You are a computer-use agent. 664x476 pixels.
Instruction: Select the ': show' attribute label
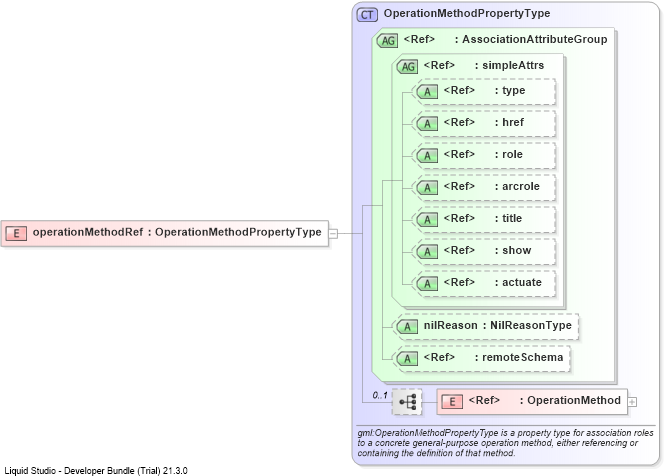tap(513, 250)
